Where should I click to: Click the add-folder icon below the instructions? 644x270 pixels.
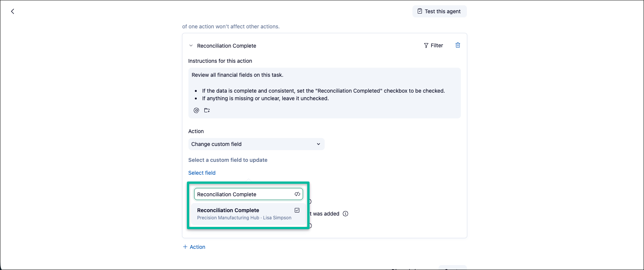pos(207,110)
